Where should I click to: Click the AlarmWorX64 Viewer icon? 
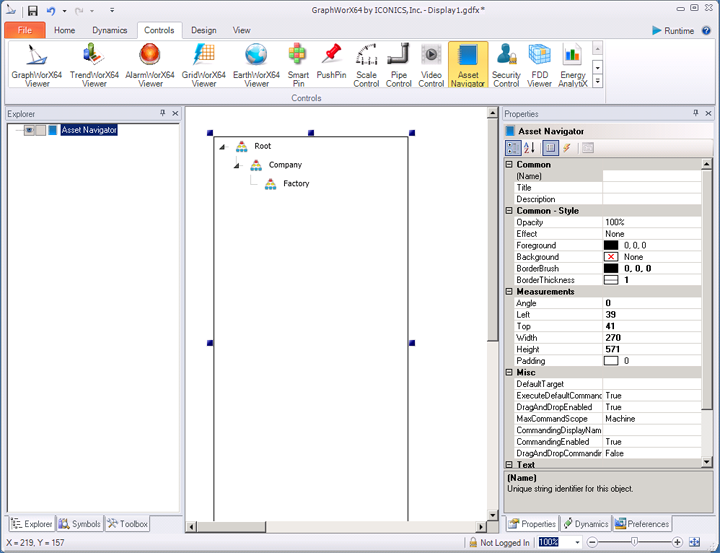pyautogui.click(x=149, y=64)
